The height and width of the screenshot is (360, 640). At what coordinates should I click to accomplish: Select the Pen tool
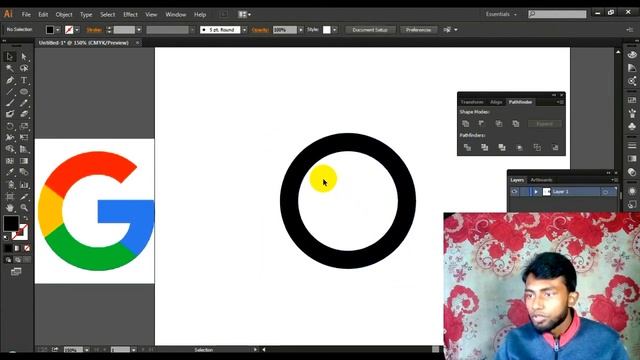tap(10, 80)
